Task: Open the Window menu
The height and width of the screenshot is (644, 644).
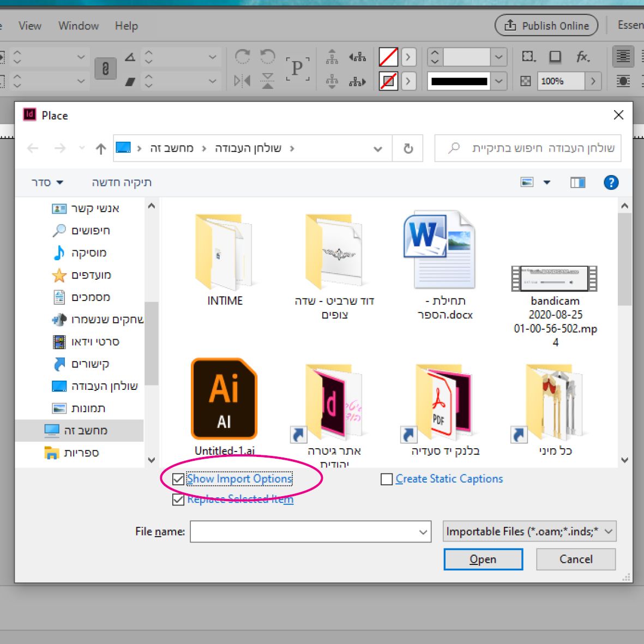Action: point(79,26)
